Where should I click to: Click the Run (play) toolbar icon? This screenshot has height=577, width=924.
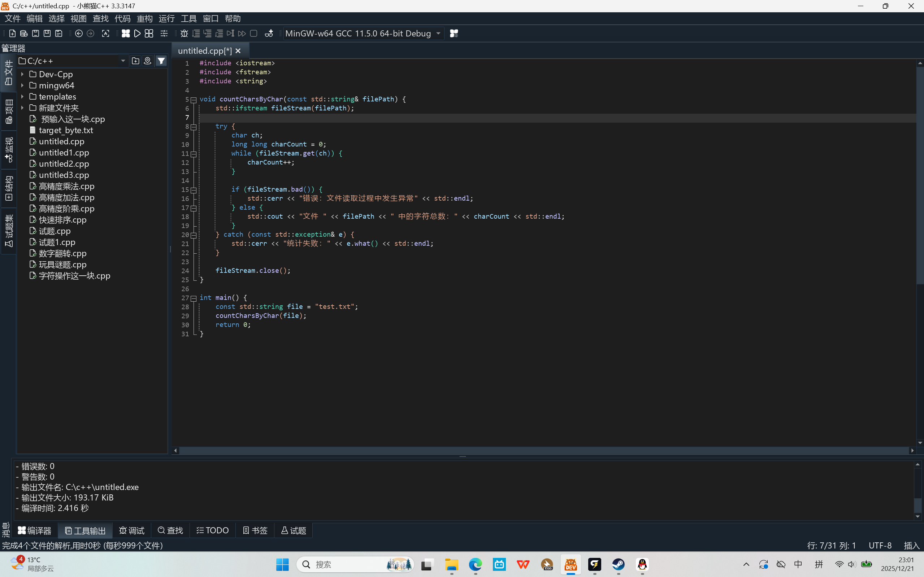point(138,34)
